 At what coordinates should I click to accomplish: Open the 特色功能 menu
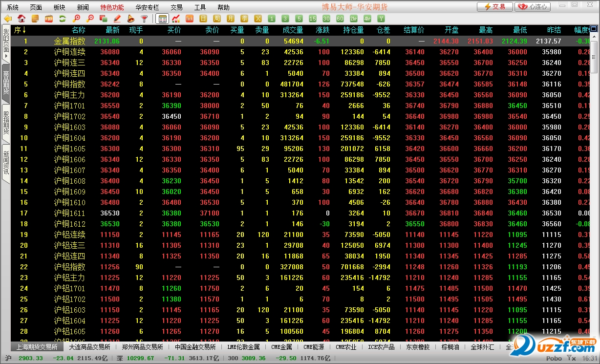112,7
